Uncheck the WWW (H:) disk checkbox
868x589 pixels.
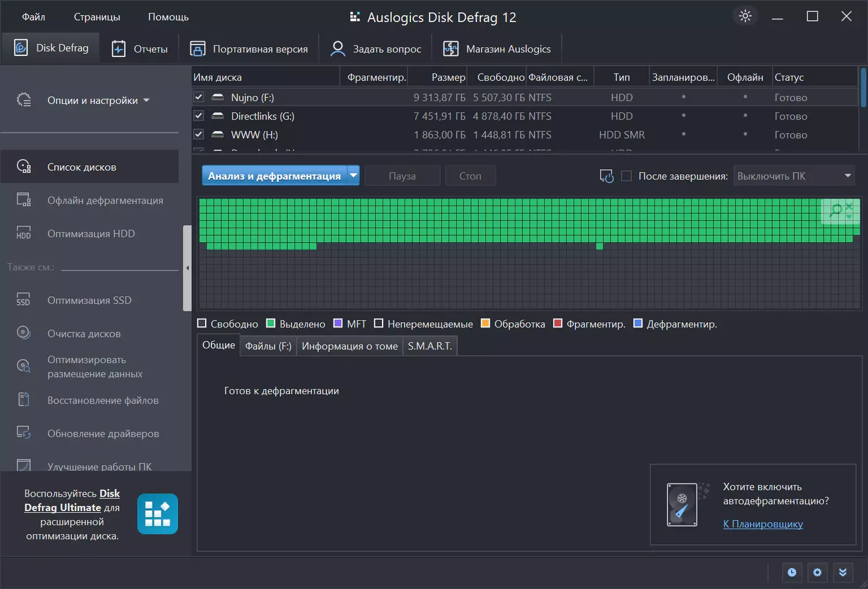pos(199,134)
